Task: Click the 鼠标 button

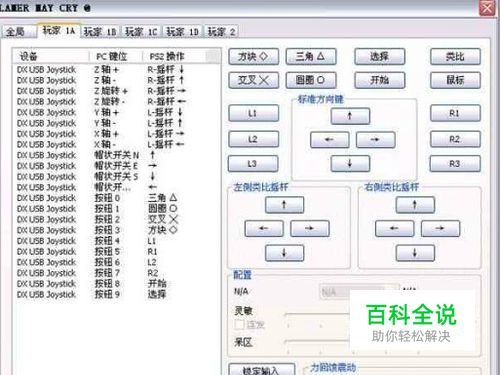Action: point(455,80)
